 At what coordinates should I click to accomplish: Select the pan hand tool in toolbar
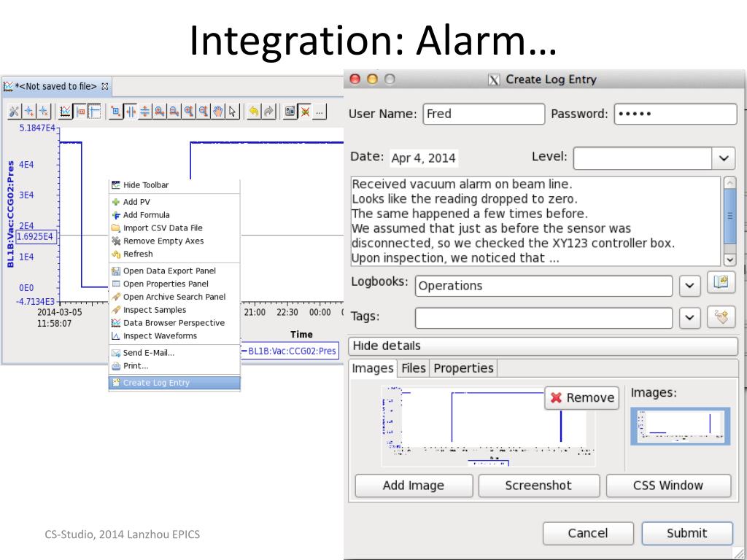pyautogui.click(x=217, y=112)
